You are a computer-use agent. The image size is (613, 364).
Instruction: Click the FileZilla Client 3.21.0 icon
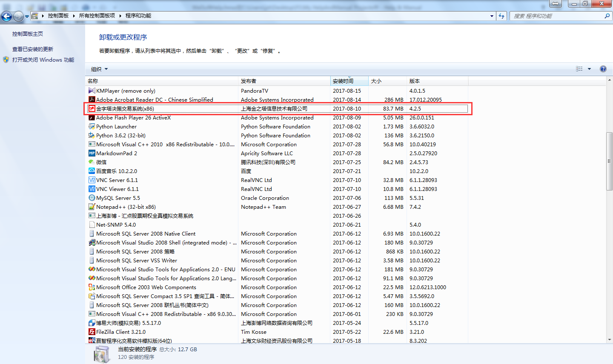[92, 332]
